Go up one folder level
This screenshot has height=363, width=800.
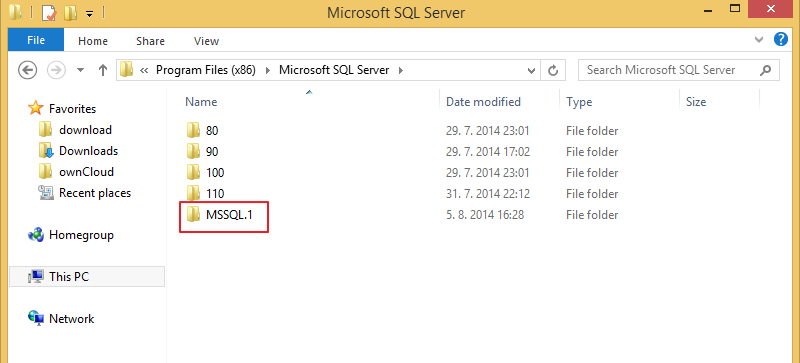[103, 70]
